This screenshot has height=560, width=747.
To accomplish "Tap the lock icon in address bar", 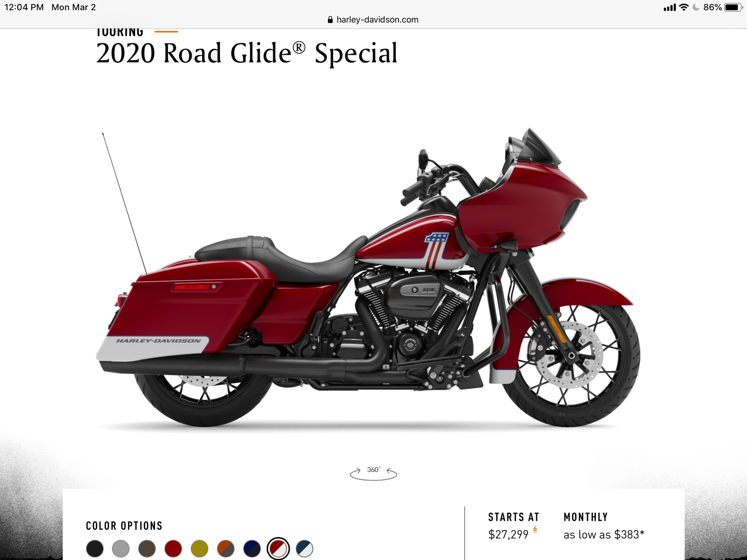I will click(x=330, y=20).
